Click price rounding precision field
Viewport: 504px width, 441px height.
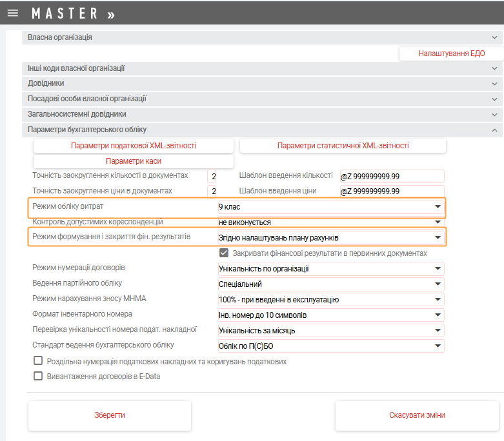pos(212,191)
